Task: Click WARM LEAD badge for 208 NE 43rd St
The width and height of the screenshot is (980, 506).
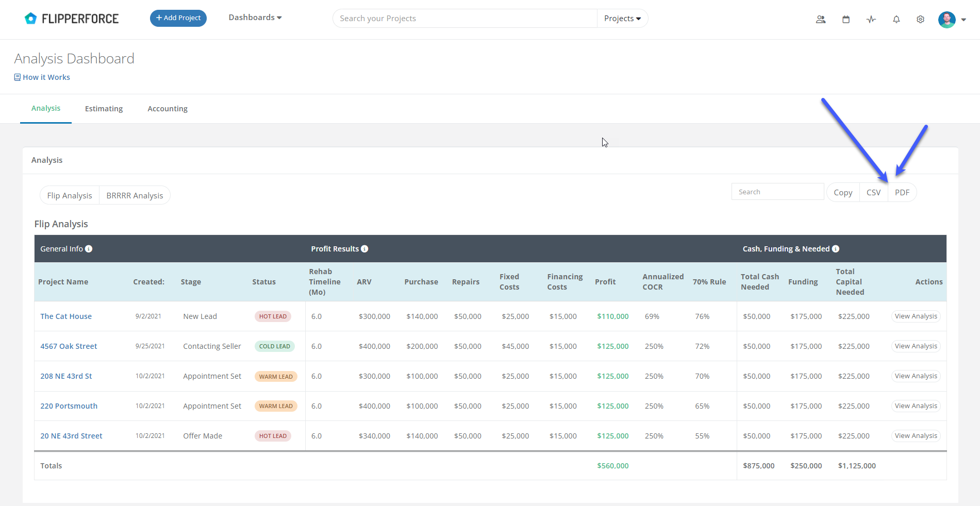Action: 276,377
